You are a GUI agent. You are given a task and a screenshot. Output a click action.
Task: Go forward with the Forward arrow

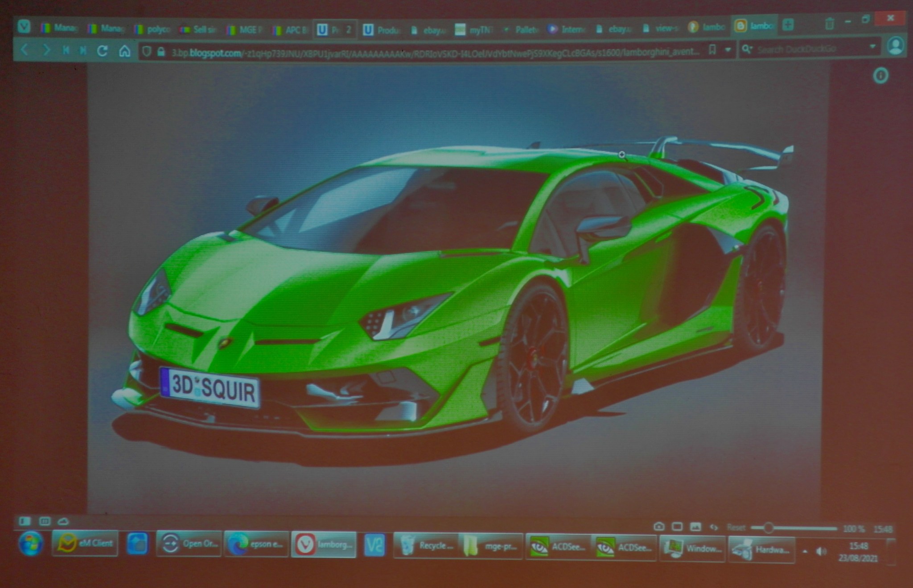pos(46,50)
